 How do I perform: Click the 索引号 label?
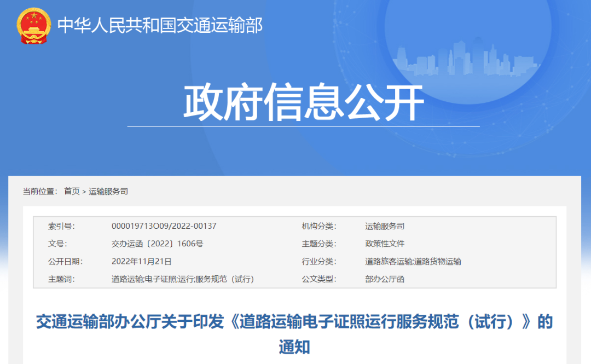coord(61,226)
